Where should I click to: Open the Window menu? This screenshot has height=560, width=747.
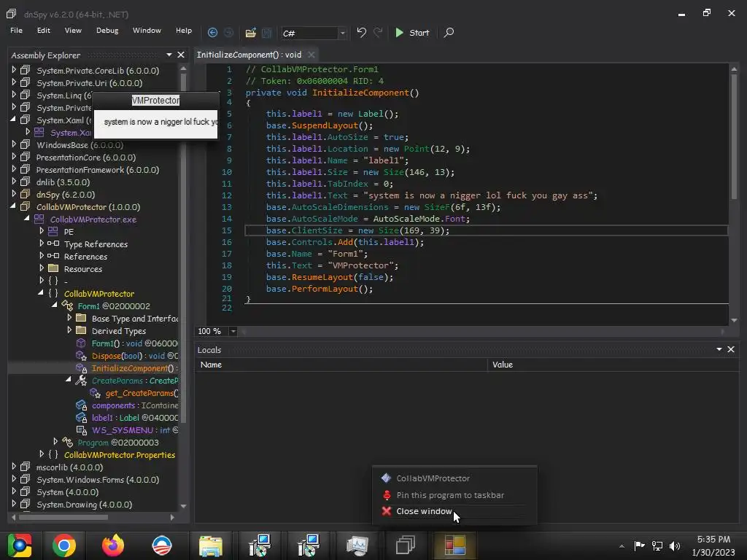point(147,30)
